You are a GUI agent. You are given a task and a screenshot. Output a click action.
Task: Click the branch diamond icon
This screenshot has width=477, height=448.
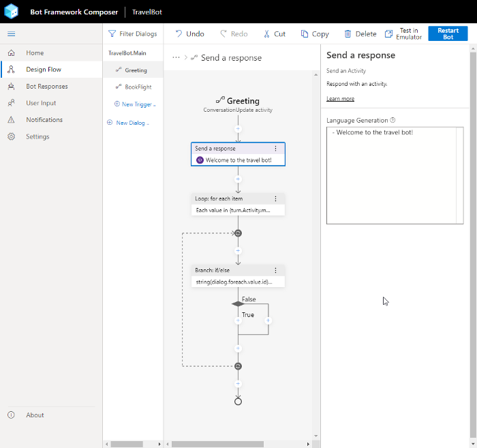point(238,303)
